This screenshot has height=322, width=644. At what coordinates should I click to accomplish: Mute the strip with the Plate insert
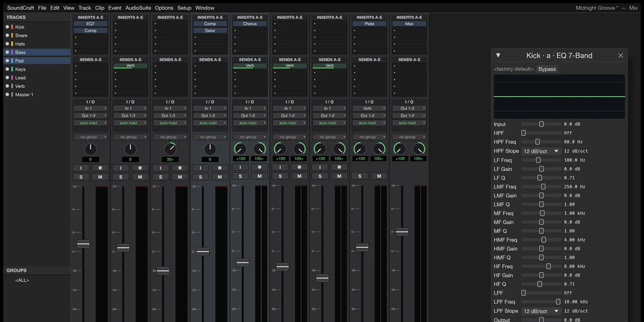pyautogui.click(x=379, y=176)
